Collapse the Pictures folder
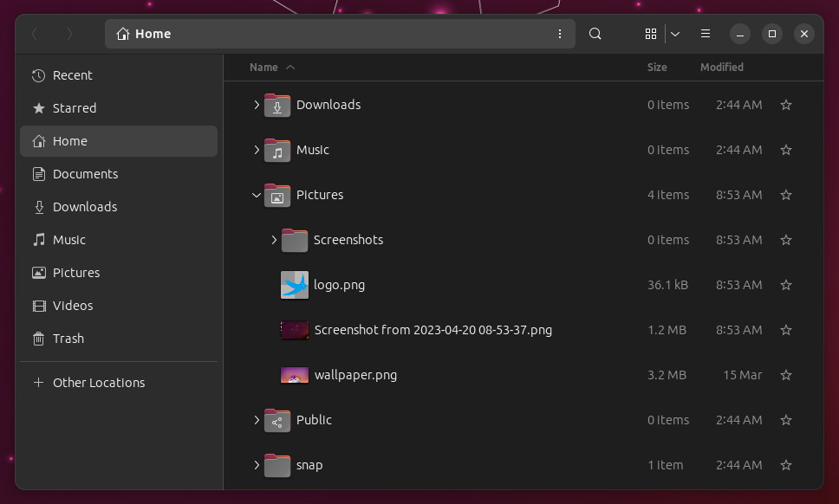The width and height of the screenshot is (839, 504). (x=257, y=195)
